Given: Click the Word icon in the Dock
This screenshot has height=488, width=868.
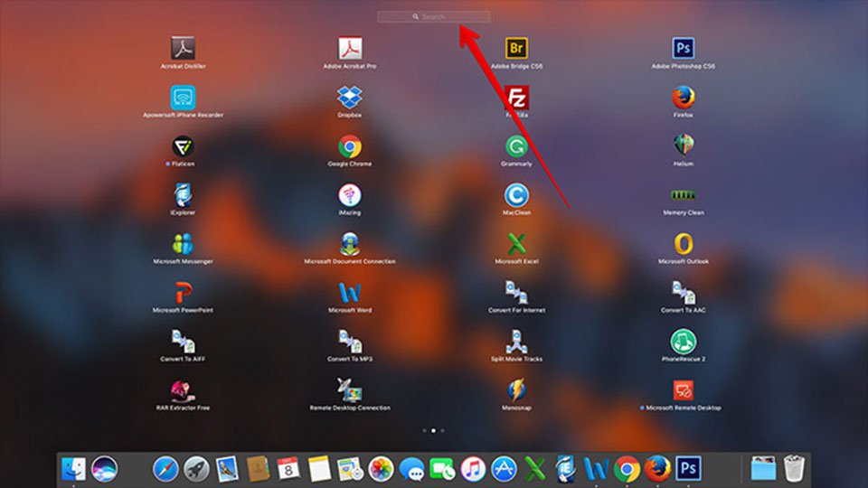Looking at the screenshot, I should point(596,469).
